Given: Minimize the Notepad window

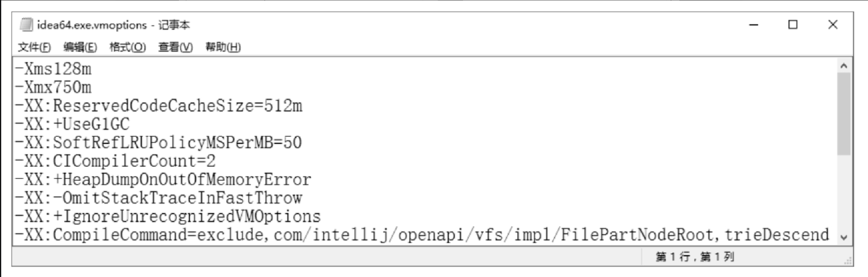Looking at the screenshot, I should click(x=754, y=25).
